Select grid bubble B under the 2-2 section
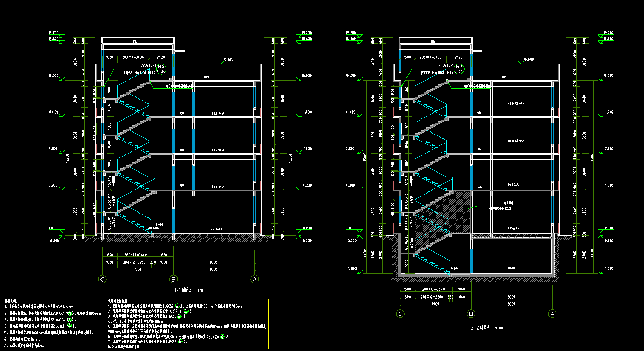Image resolution: width=644 pixels, height=351 pixels. [x=471, y=314]
